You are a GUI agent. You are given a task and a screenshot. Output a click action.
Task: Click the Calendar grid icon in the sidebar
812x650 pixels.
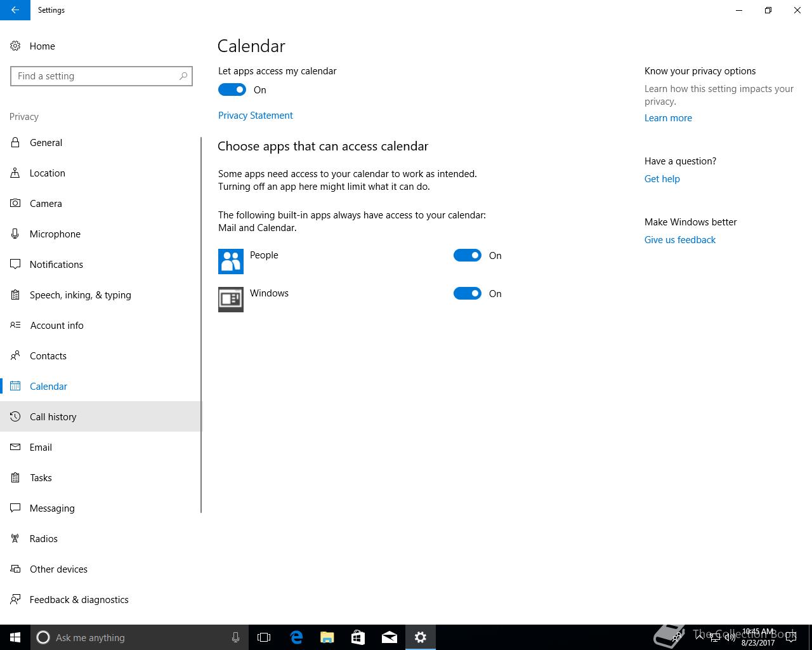tap(15, 386)
